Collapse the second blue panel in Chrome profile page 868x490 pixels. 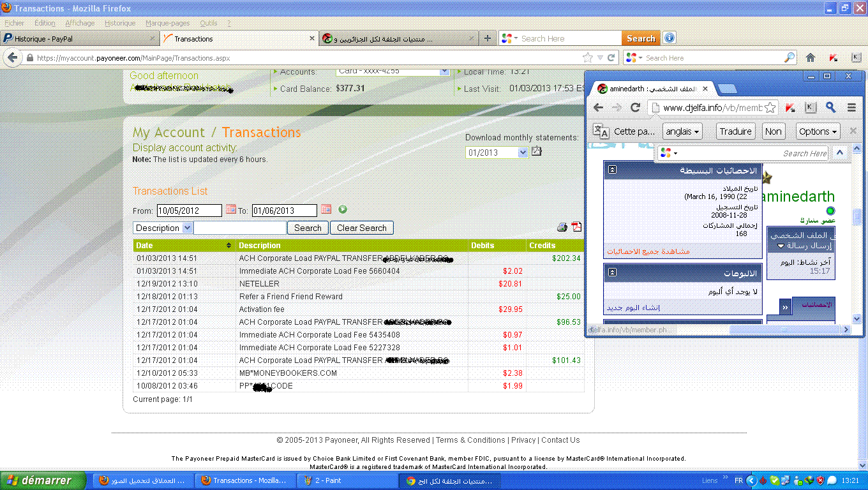[612, 272]
